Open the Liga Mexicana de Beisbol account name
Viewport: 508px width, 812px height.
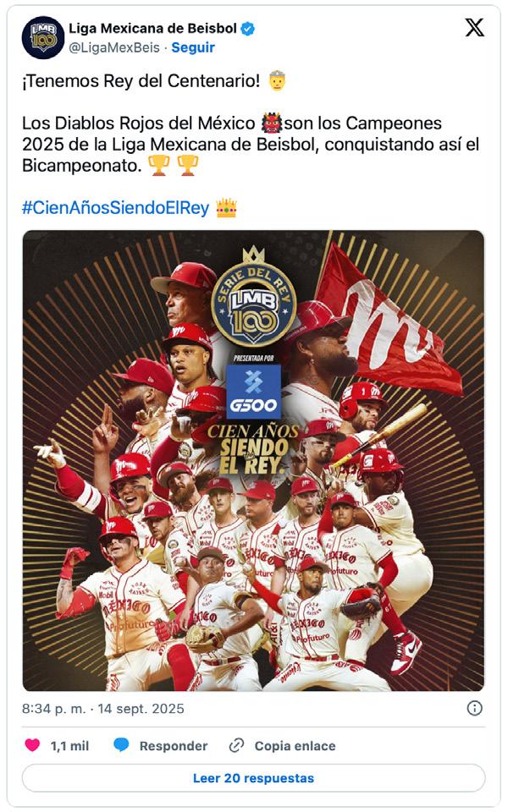[x=153, y=29]
